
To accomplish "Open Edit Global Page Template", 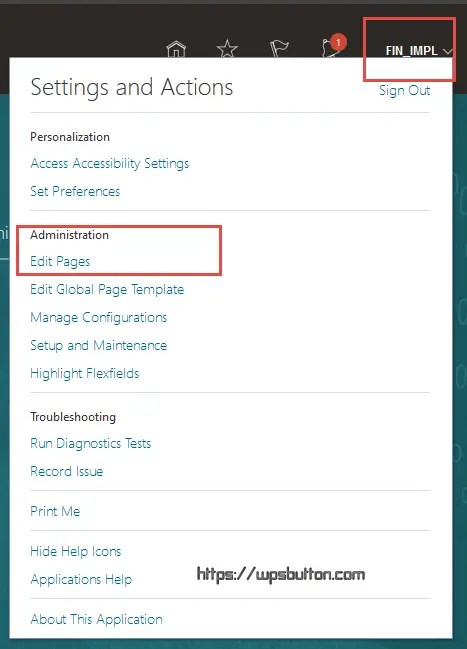I will (107, 289).
